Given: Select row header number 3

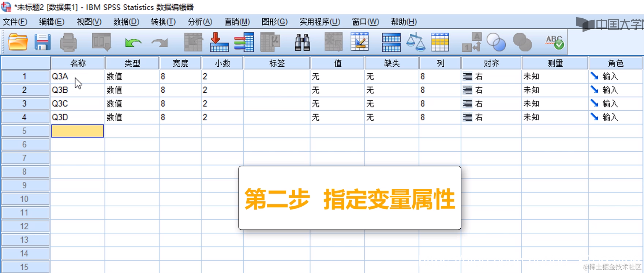Looking at the screenshot, I should [x=25, y=104].
